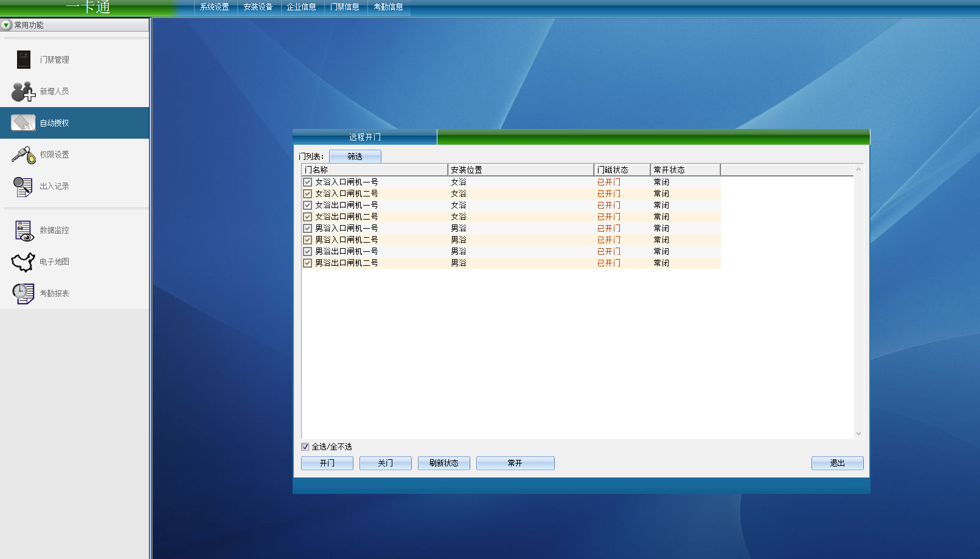
Task: Click the 开门 button
Action: tap(327, 464)
